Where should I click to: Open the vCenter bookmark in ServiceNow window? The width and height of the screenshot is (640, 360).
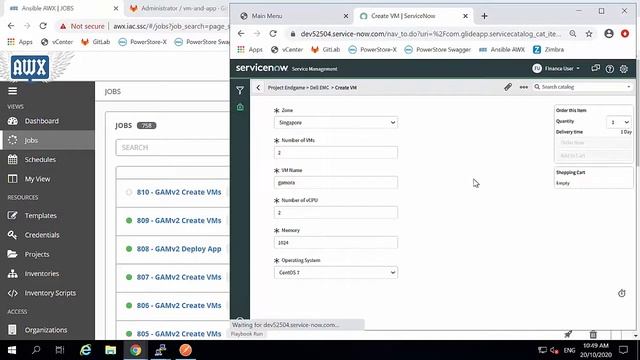pyautogui.click(x=287, y=49)
